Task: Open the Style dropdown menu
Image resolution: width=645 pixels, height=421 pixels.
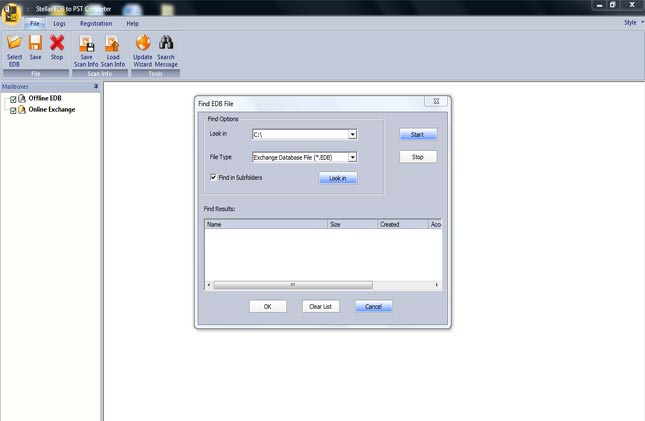Action: pyautogui.click(x=633, y=23)
